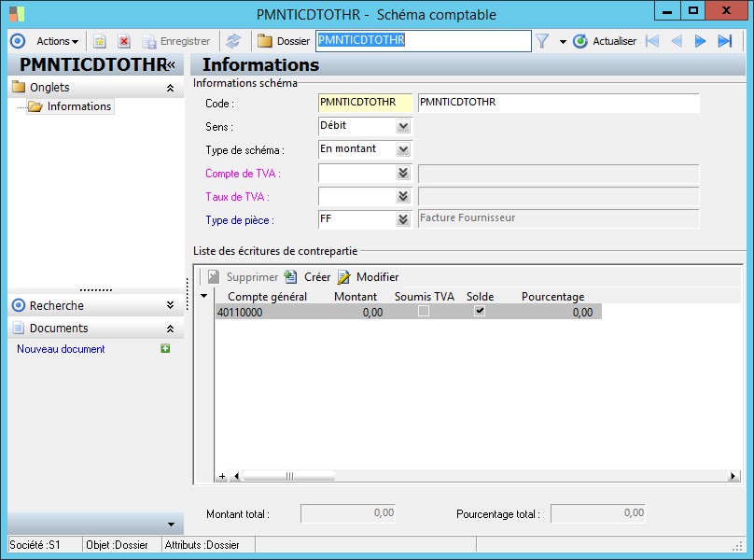Collapse the left panel with double chevron
The height and width of the screenshot is (560, 754).
171,64
